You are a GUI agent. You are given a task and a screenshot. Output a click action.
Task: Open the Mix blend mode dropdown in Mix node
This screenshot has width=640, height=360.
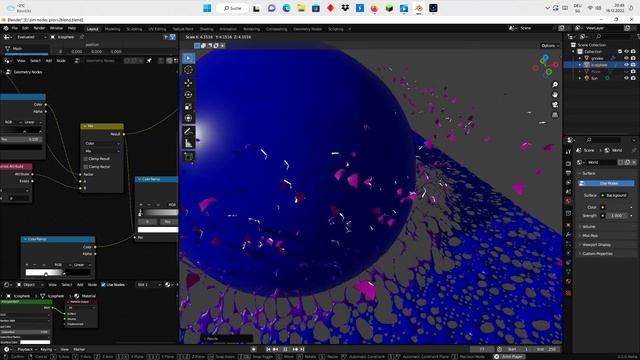click(x=102, y=151)
